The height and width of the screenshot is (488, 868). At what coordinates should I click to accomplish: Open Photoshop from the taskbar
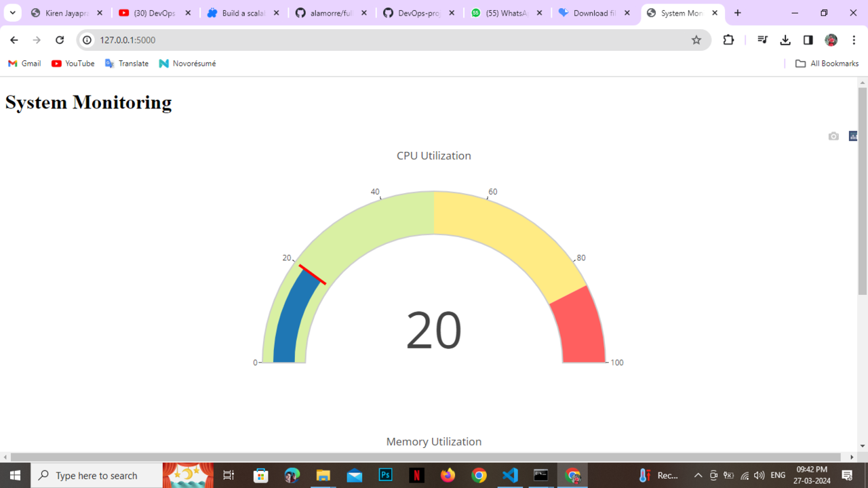385,475
